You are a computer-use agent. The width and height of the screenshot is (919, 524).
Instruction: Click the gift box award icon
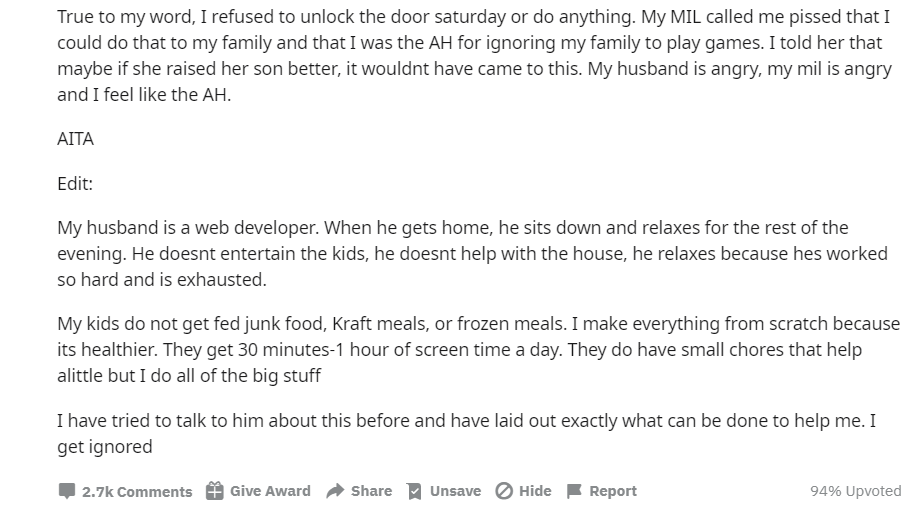tap(215, 491)
